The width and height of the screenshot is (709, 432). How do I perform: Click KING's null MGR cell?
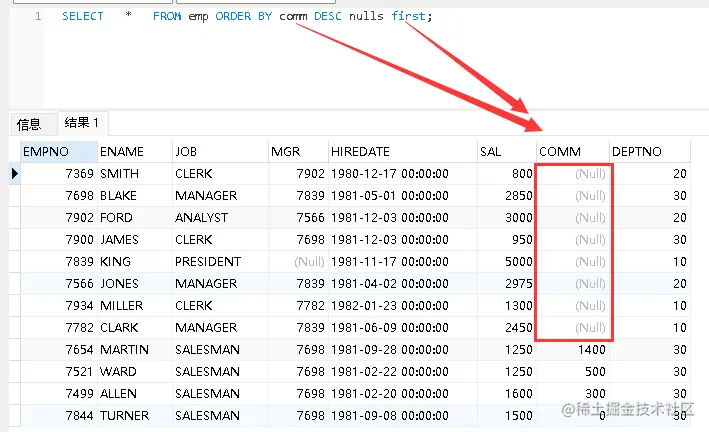click(298, 261)
